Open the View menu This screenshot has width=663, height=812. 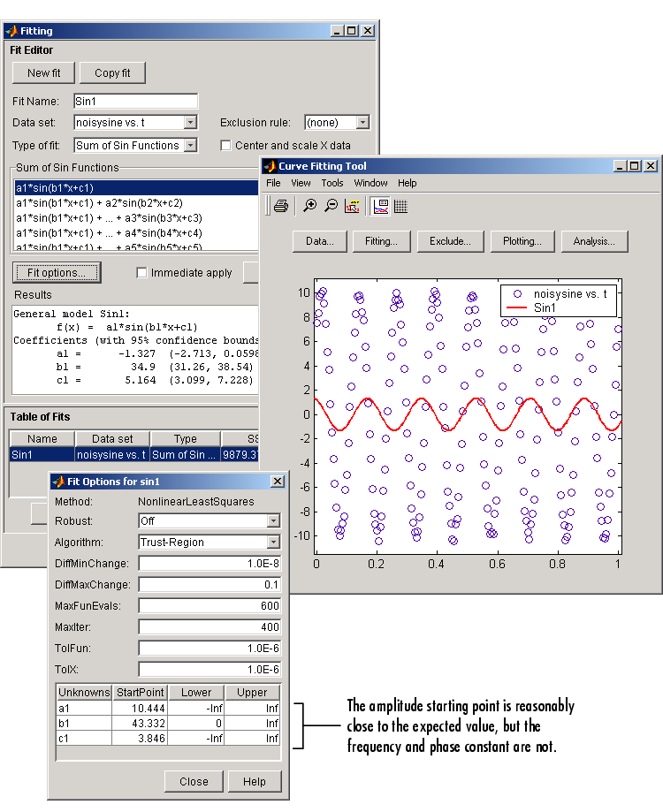pyautogui.click(x=301, y=183)
